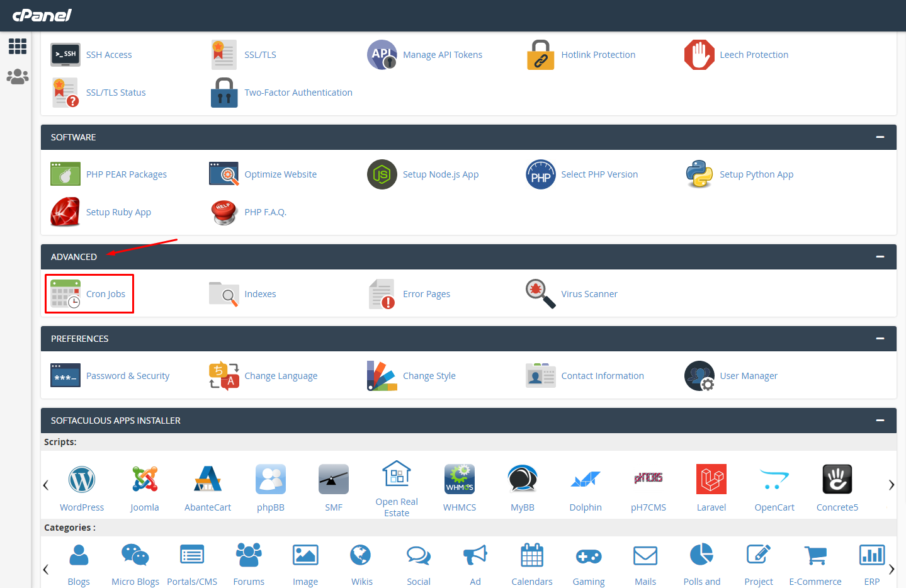The width and height of the screenshot is (906, 588).
Task: Click the Setup Python App icon
Action: (x=699, y=174)
